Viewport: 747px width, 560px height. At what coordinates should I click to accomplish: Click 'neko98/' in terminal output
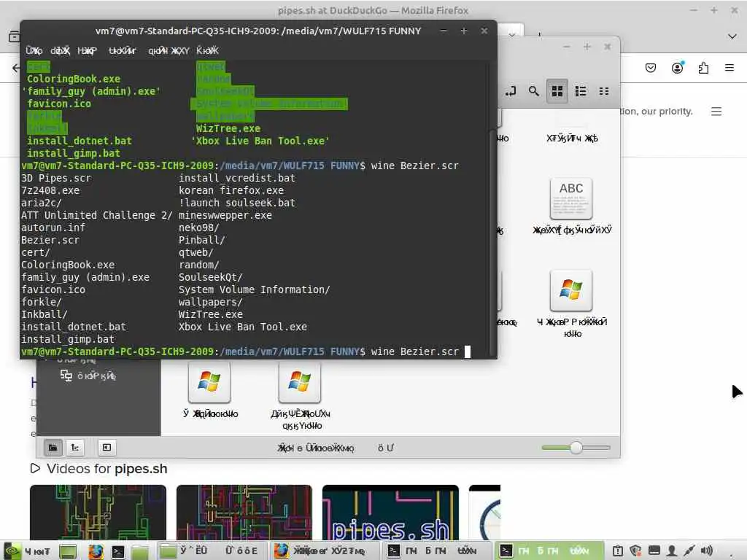[x=199, y=227]
